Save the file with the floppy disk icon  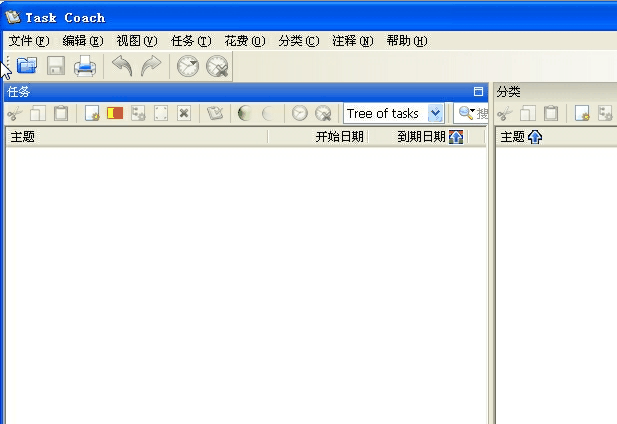[x=56, y=66]
